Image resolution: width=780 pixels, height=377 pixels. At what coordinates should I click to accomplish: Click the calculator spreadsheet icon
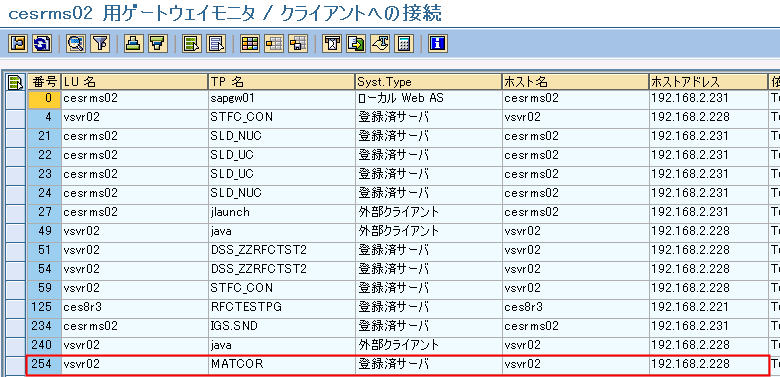pyautogui.click(x=404, y=44)
